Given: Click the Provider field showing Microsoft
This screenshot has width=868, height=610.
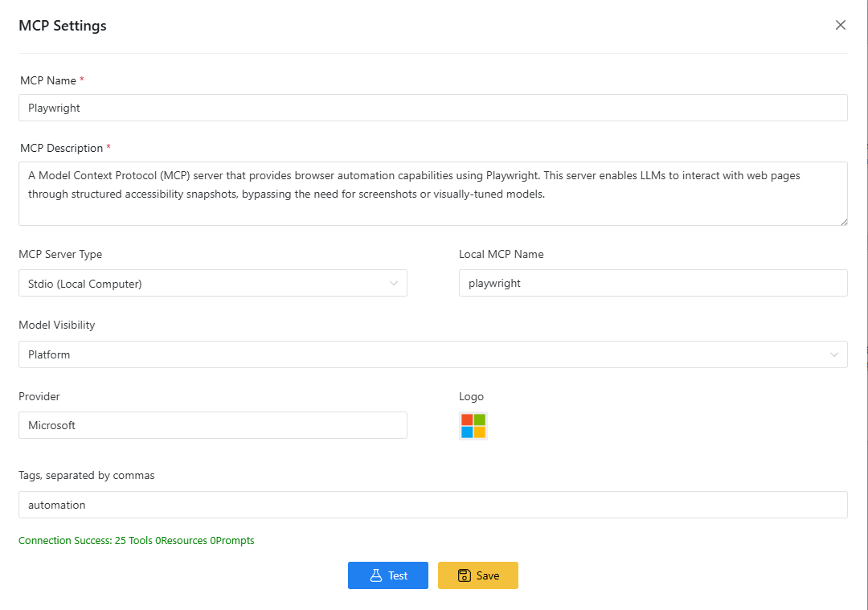Looking at the screenshot, I should pos(212,425).
